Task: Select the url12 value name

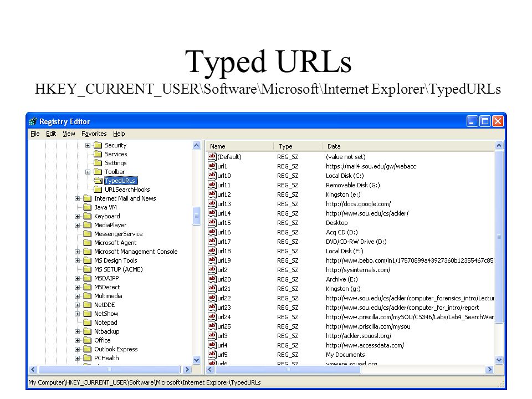Action: tap(224, 195)
